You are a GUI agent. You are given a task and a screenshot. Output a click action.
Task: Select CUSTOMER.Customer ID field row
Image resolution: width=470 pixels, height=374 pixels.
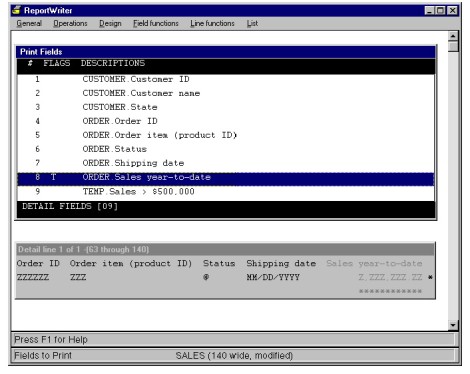(226, 79)
